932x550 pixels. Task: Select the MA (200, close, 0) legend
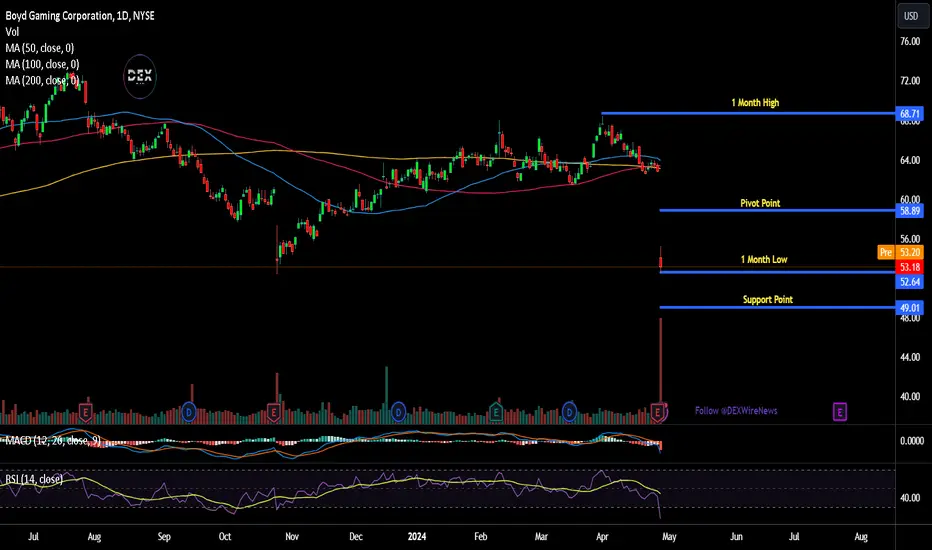coord(42,80)
